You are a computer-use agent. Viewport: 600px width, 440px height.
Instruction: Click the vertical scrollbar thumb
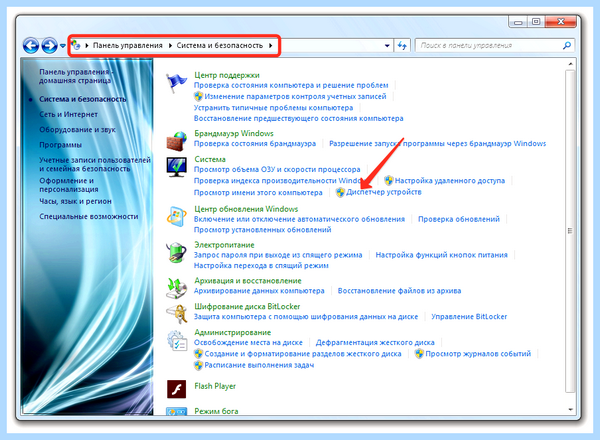[570, 231]
